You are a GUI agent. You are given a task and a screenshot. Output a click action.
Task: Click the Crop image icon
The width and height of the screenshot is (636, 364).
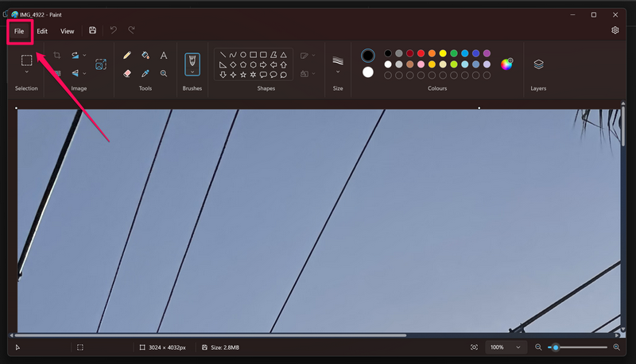coord(57,56)
